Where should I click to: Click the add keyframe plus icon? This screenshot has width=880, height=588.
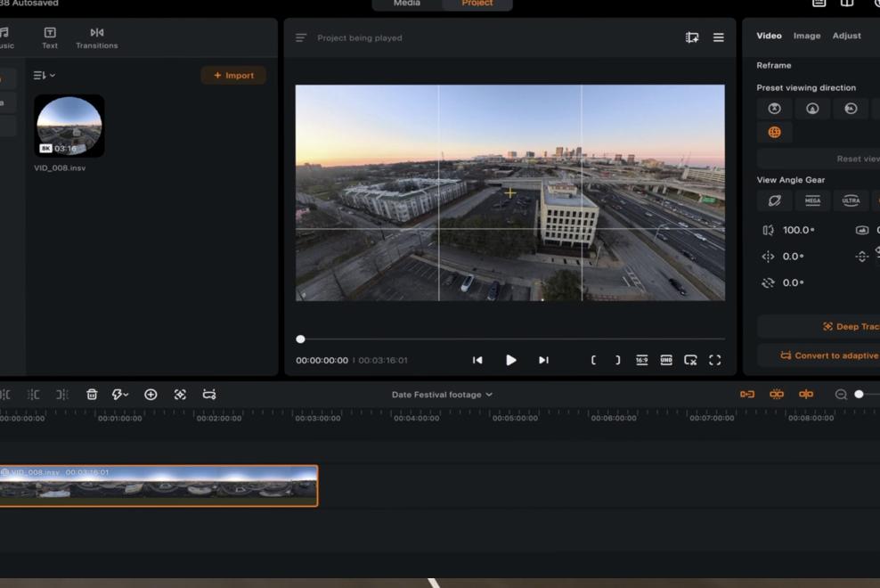pos(151,395)
